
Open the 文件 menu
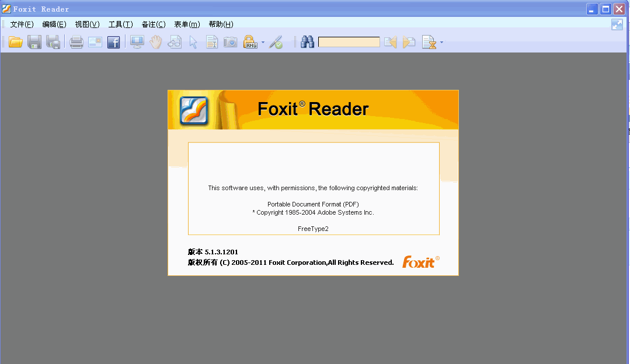21,24
